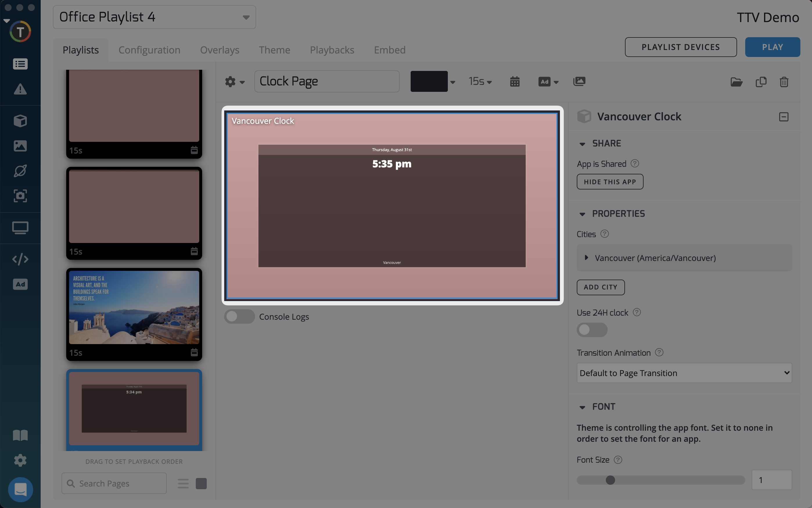Click the duplicate page copy icon
Image resolution: width=812 pixels, height=508 pixels.
tap(761, 82)
